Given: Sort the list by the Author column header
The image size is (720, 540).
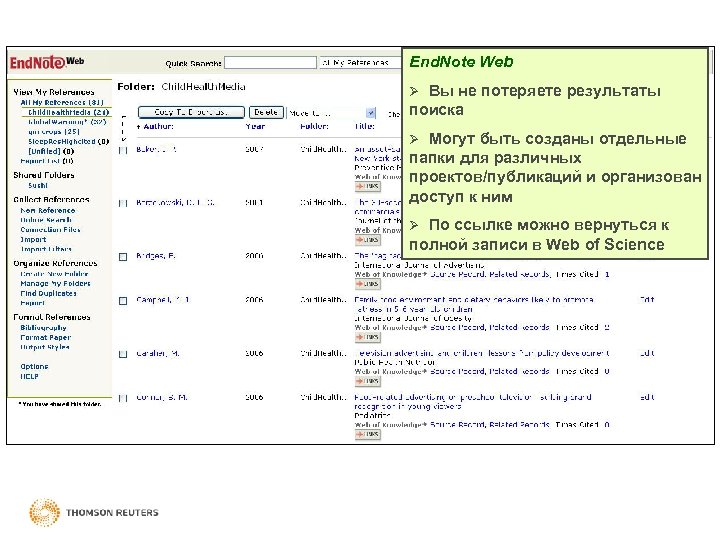Looking at the screenshot, I should 156,127.
